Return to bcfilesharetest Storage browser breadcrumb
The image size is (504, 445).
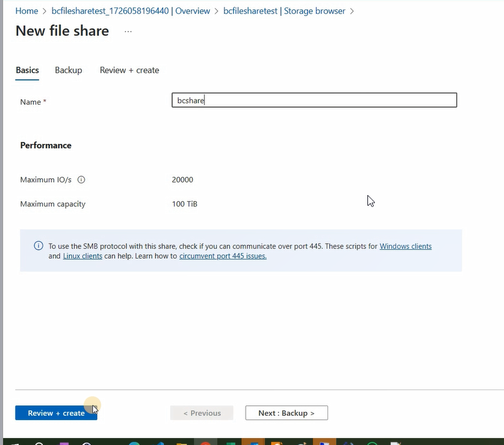pos(284,11)
